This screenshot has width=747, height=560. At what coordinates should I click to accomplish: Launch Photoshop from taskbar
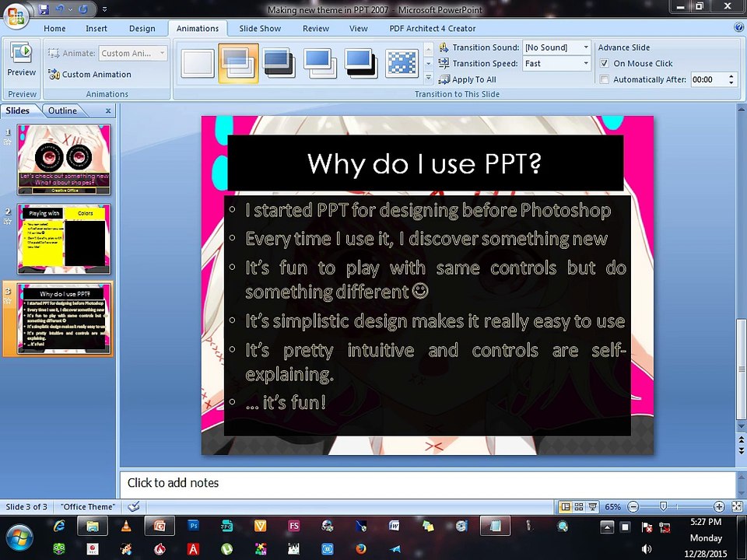(194, 527)
